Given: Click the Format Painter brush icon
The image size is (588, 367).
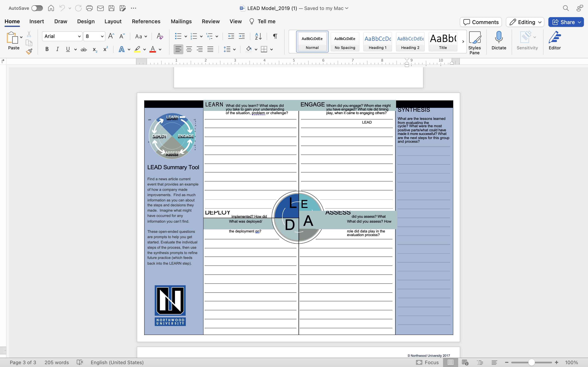Looking at the screenshot, I should click(29, 51).
